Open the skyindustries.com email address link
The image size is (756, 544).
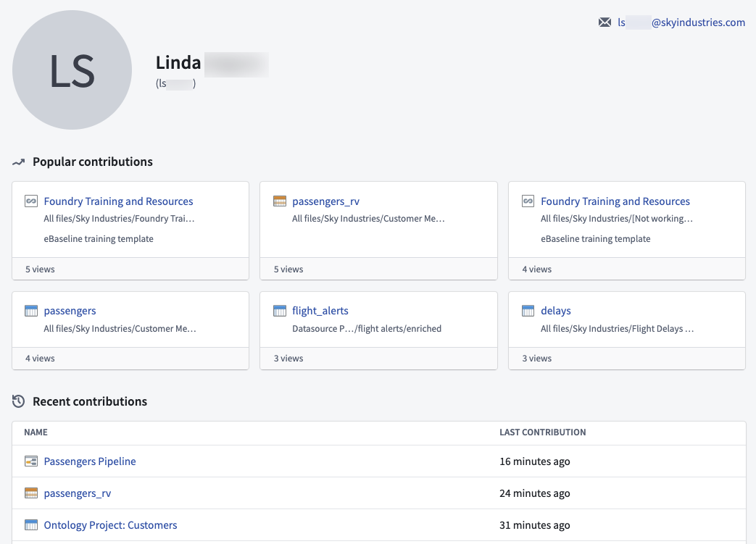click(x=681, y=22)
